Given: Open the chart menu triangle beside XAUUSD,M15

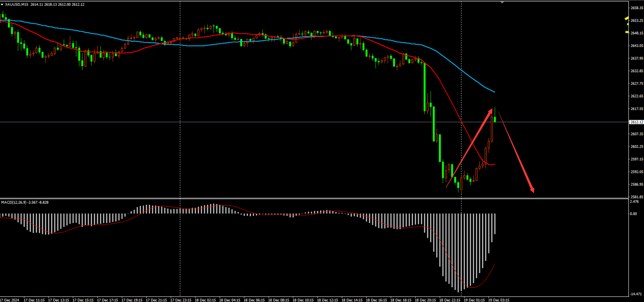Looking at the screenshot, I should point(2,5).
